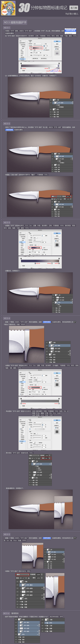
Task: Toggle eye icon of 刀柄 layer in NO.5-1 panel
Action: (x=51, y=100)
